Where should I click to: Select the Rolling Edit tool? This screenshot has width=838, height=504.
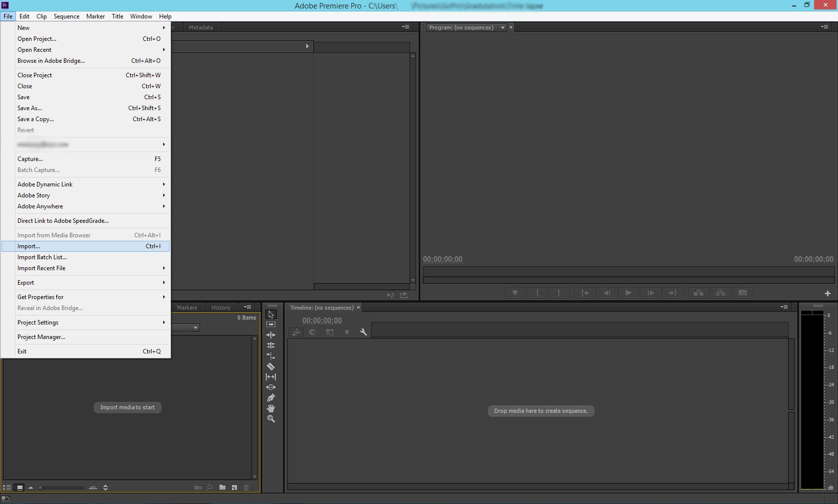(x=271, y=345)
